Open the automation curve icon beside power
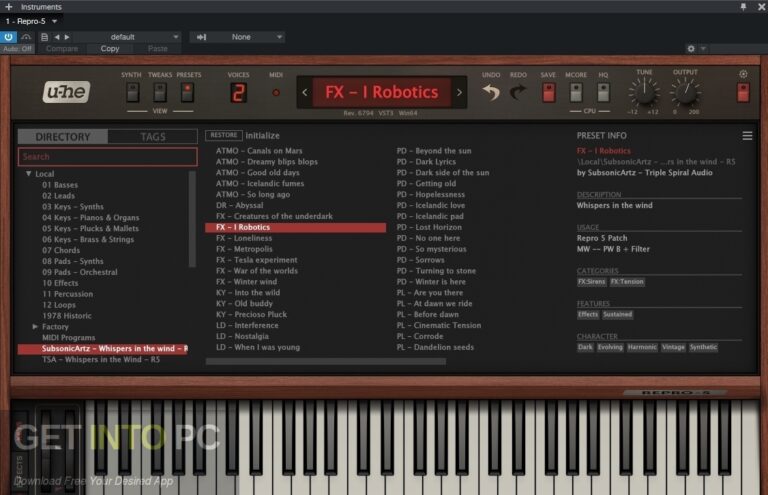Screen dimensions: 768x495 coord(26,37)
